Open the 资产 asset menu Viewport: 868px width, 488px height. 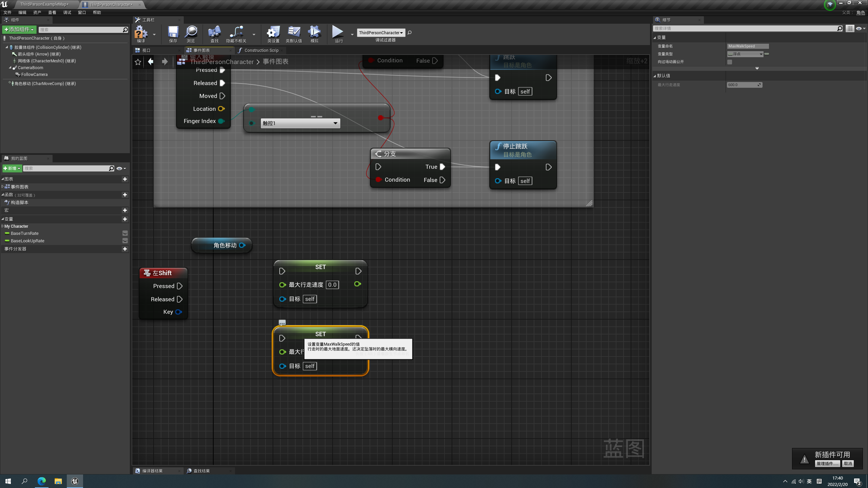pyautogui.click(x=37, y=13)
